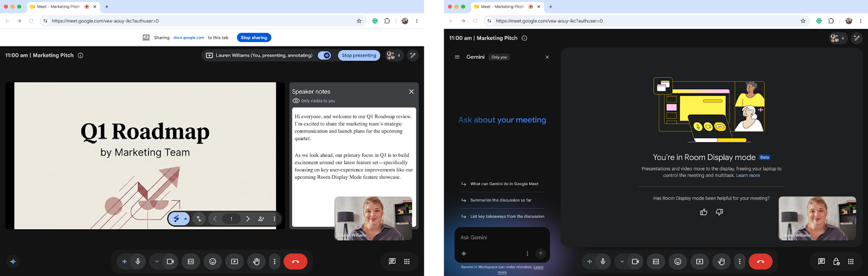Expand camera options chevron in right window
The image size is (868, 276).
coord(622,261)
